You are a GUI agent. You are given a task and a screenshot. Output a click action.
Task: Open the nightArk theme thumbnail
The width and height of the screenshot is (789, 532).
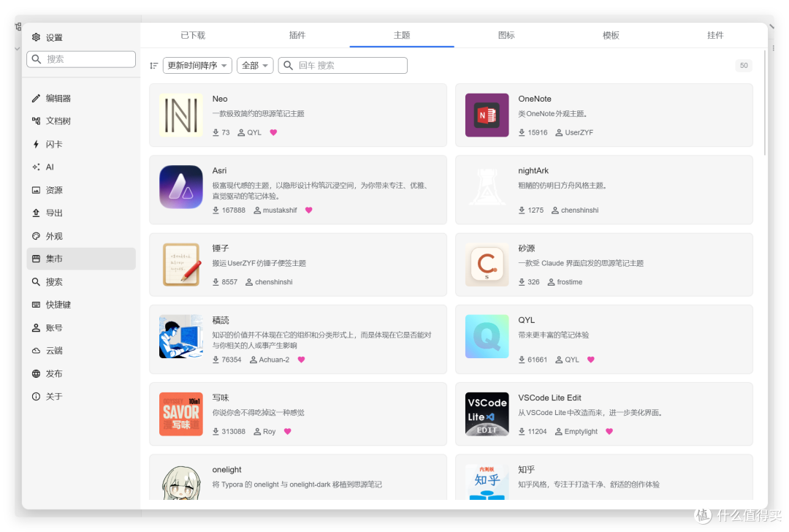[487, 187]
